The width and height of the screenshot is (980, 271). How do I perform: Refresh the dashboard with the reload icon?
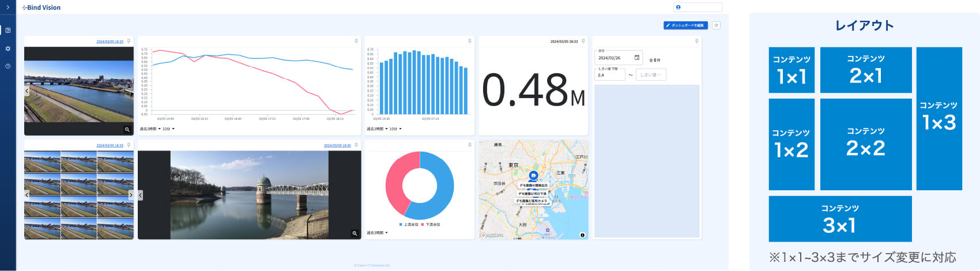(x=716, y=25)
